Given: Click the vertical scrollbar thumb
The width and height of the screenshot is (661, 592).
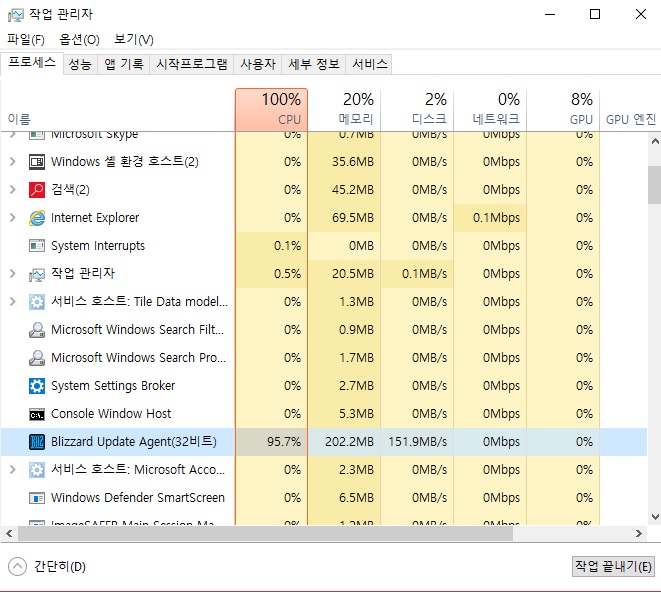Looking at the screenshot, I should click(x=655, y=185).
